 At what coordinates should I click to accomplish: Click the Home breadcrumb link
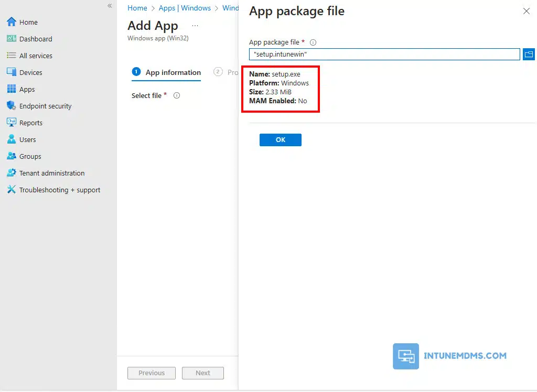click(x=137, y=8)
